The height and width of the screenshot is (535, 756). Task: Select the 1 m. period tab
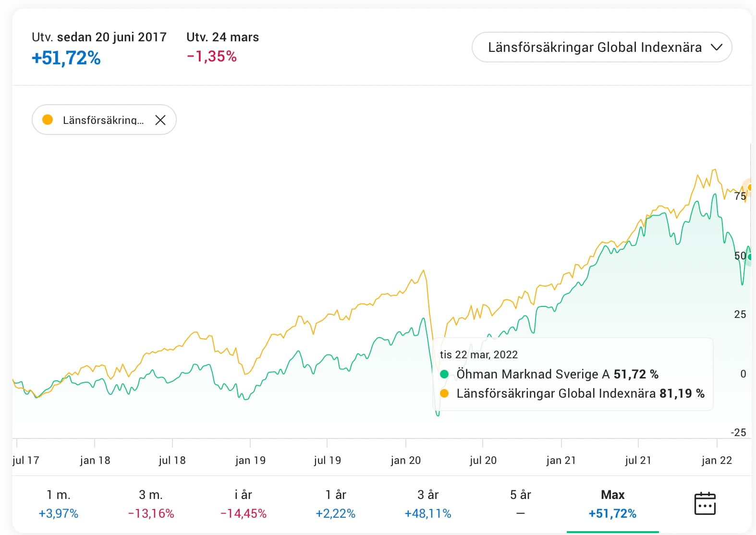pos(59,504)
